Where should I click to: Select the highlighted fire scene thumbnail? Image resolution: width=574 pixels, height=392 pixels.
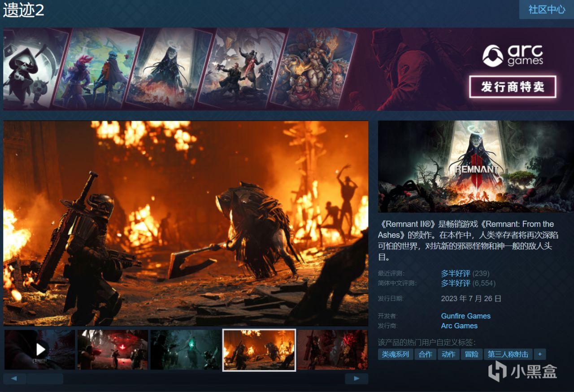coord(259,350)
